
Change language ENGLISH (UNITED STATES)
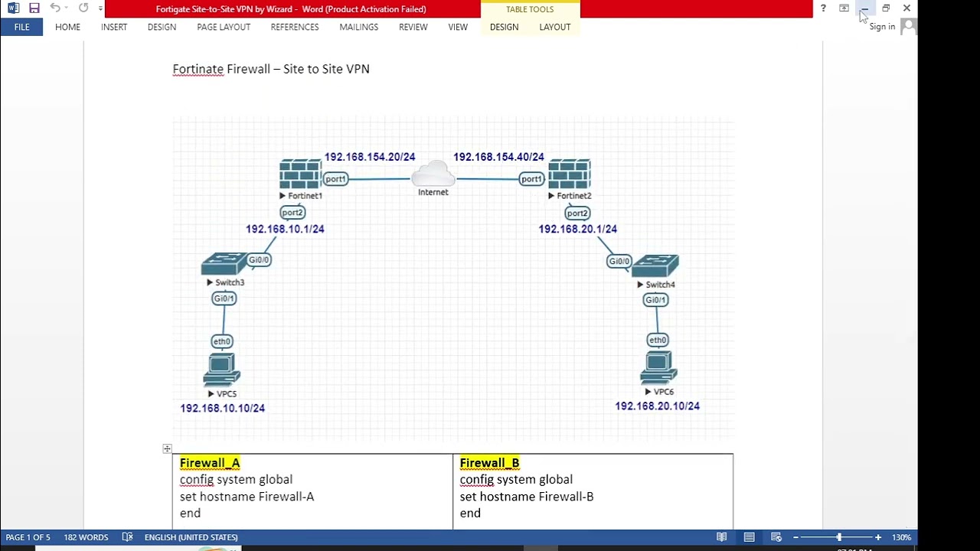[x=191, y=537]
